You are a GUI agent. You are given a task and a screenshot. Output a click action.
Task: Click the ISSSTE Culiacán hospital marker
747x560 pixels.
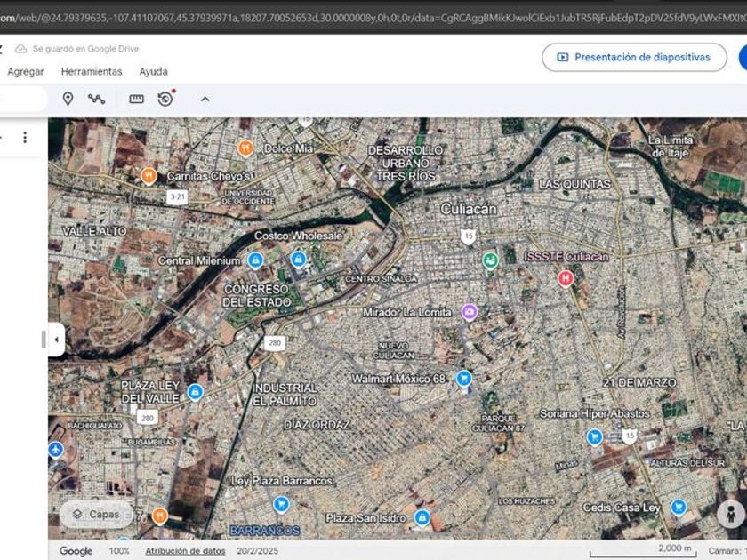coord(565,278)
